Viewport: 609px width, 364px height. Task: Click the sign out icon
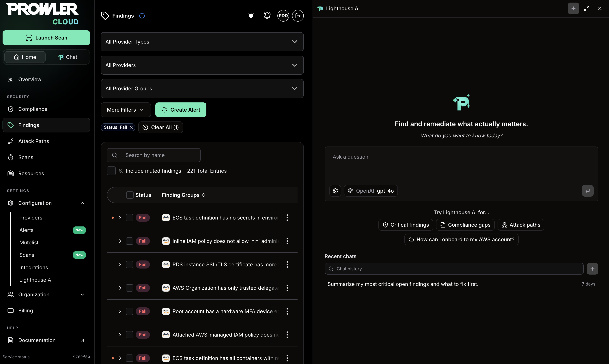click(x=298, y=16)
